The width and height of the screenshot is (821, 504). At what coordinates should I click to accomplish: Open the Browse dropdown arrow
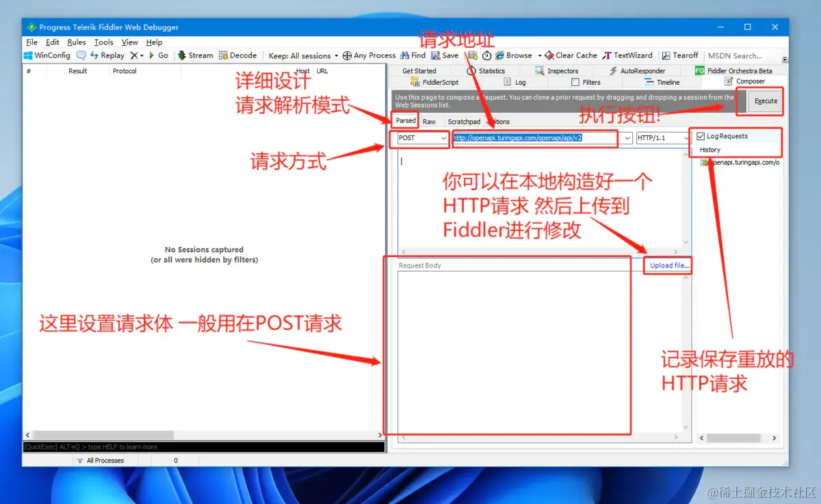click(540, 55)
